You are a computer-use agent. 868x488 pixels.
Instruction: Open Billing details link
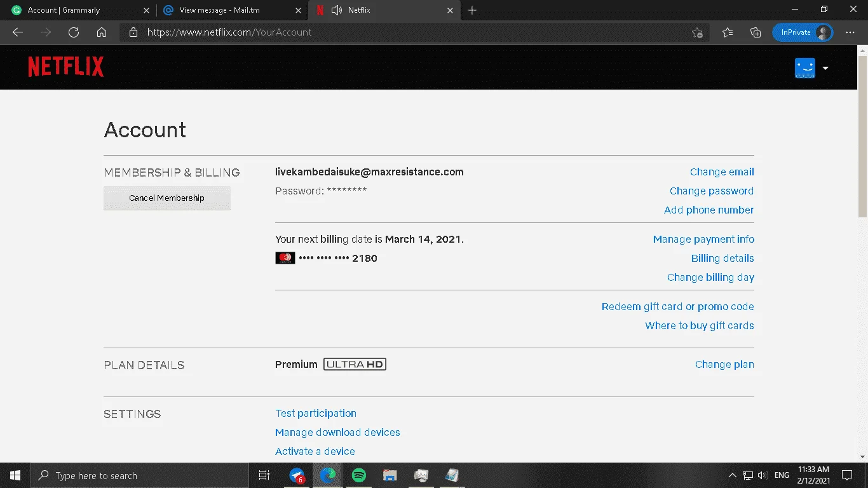tap(722, 259)
